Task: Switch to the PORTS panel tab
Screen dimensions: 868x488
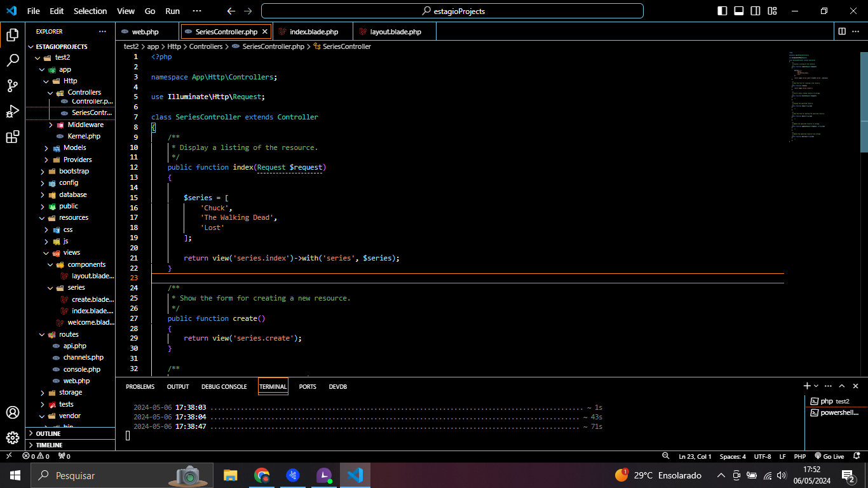Action: tap(308, 386)
